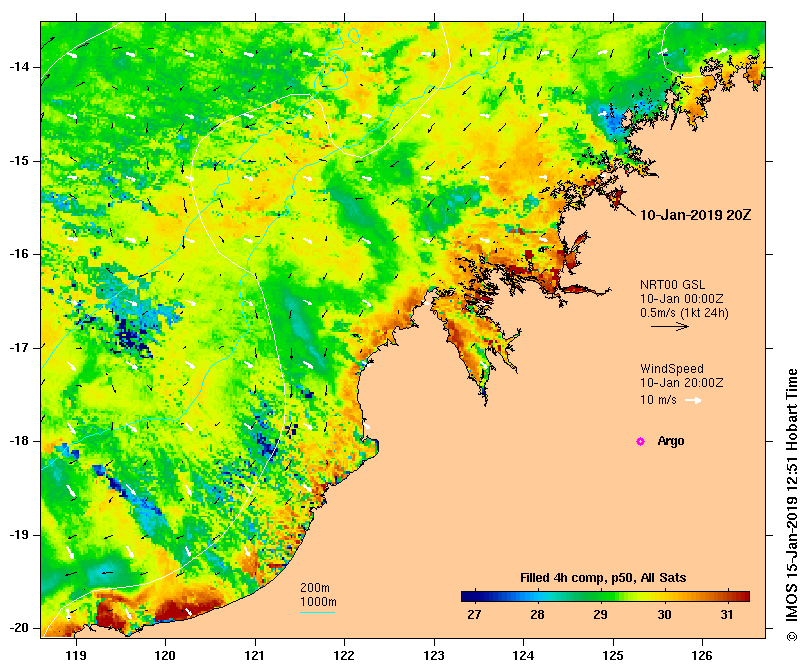Image resolution: width=809 pixels, height=672 pixels.
Task: Click the '1000m' depth contour label
Action: (x=318, y=602)
